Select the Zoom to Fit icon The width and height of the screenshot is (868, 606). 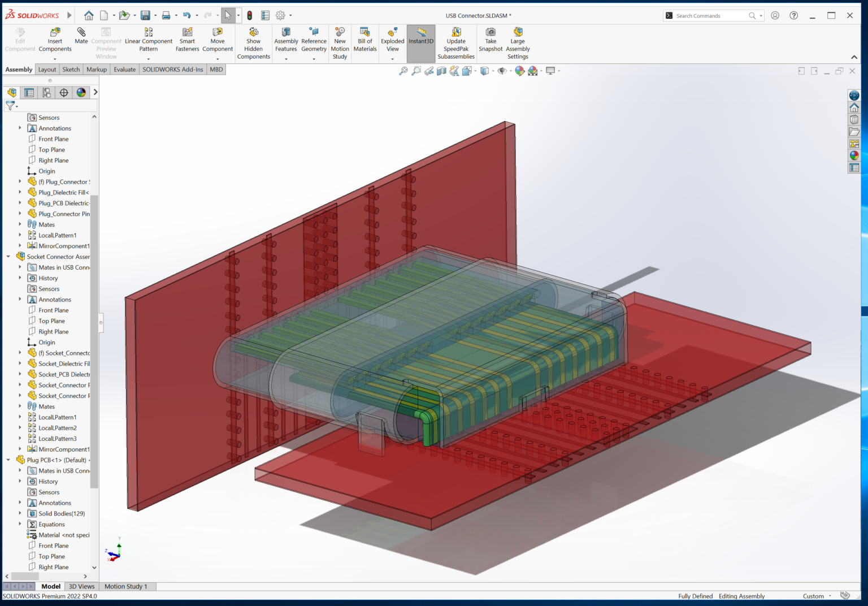403,71
